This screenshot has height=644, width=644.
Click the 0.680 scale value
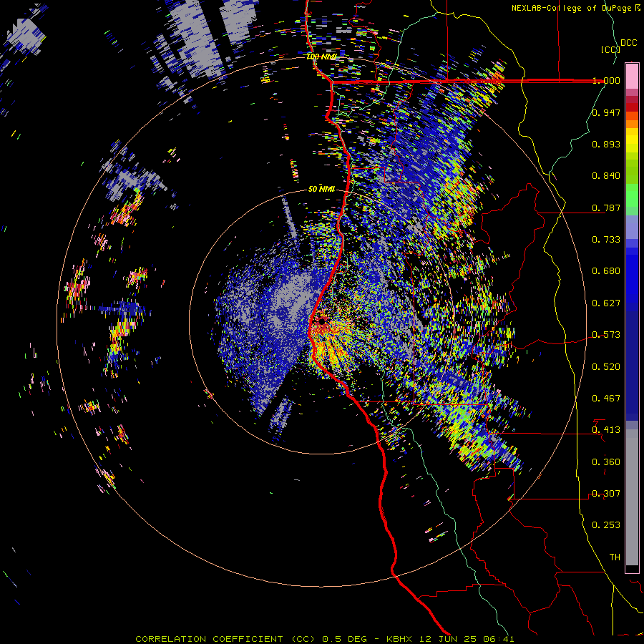(606, 271)
